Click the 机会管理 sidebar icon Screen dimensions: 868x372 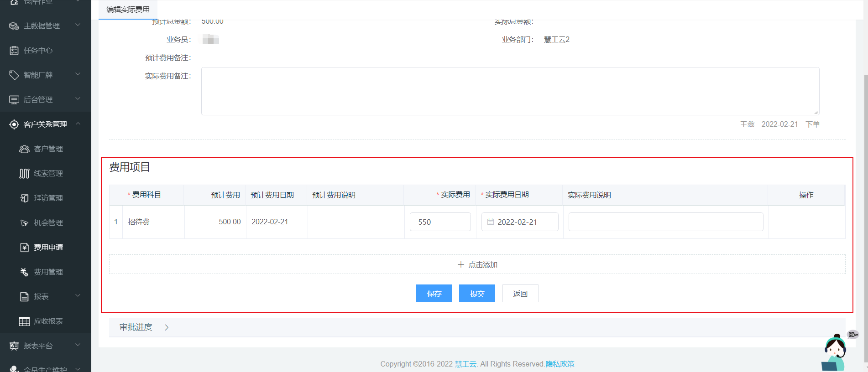[24, 223]
